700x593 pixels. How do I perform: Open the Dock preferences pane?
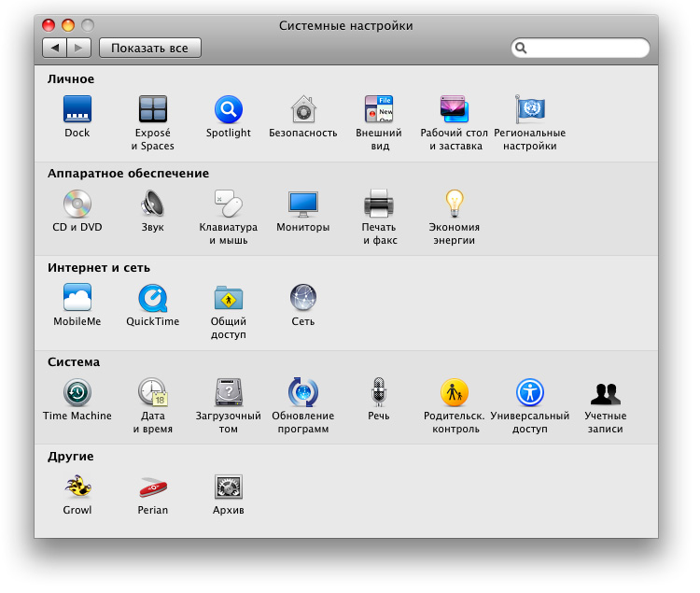tap(77, 109)
